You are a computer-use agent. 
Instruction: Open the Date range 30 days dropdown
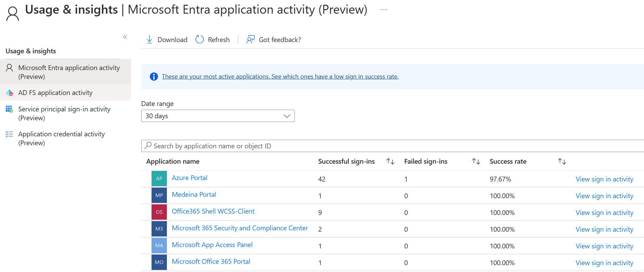[218, 116]
